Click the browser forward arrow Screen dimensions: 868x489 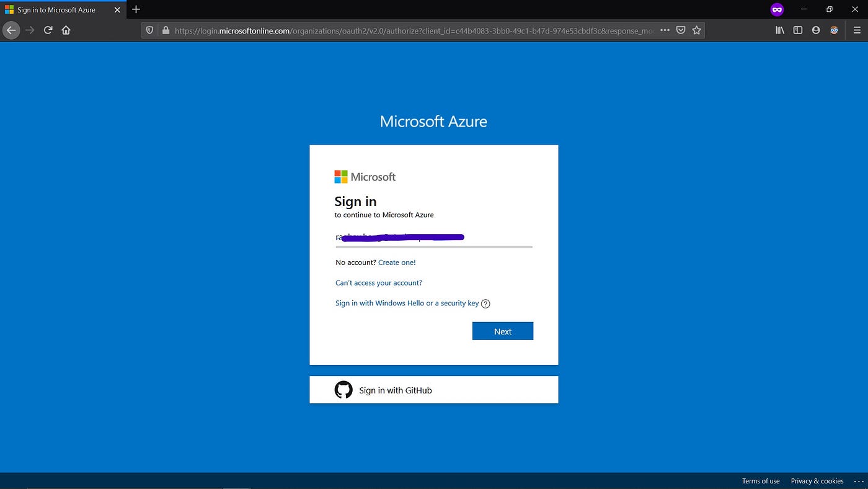(30, 30)
